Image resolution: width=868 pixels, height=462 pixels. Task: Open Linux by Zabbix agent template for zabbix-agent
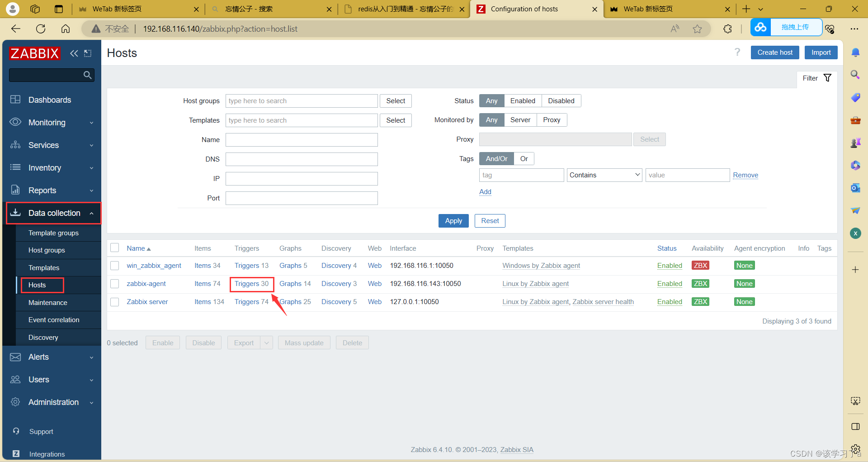tap(535, 284)
